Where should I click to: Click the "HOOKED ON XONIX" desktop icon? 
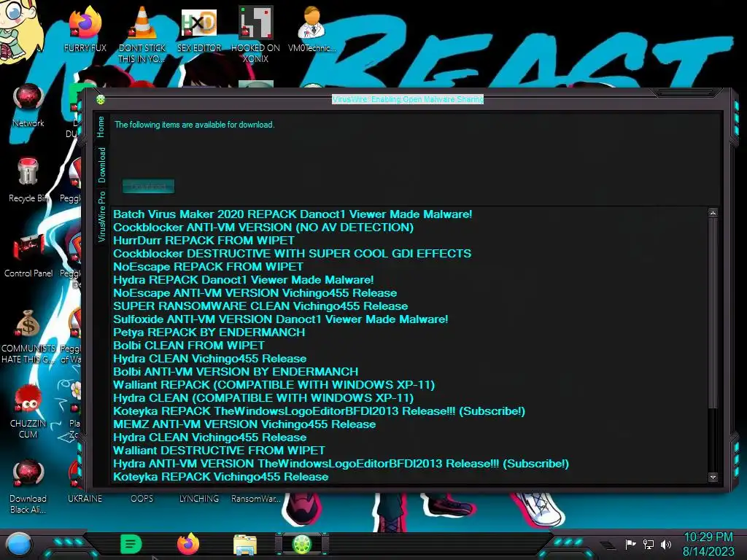point(255,23)
